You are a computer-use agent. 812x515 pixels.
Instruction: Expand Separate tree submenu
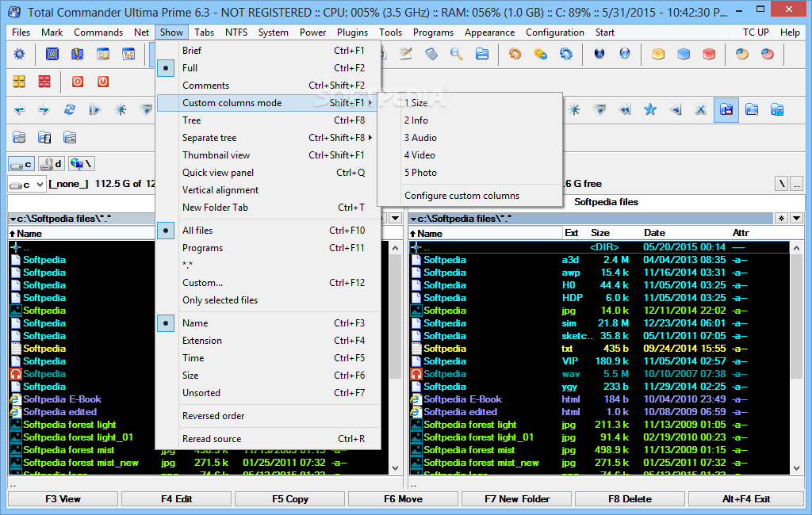(269, 138)
